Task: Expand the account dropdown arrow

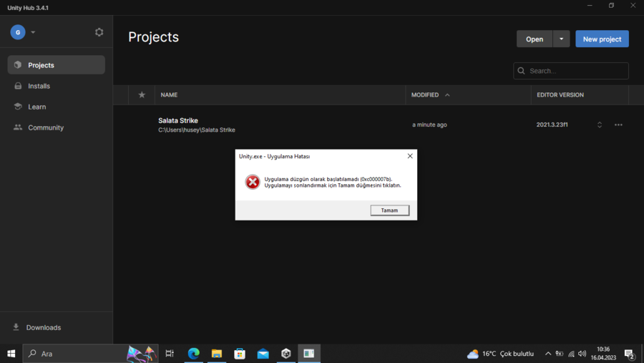Action: pyautogui.click(x=33, y=32)
